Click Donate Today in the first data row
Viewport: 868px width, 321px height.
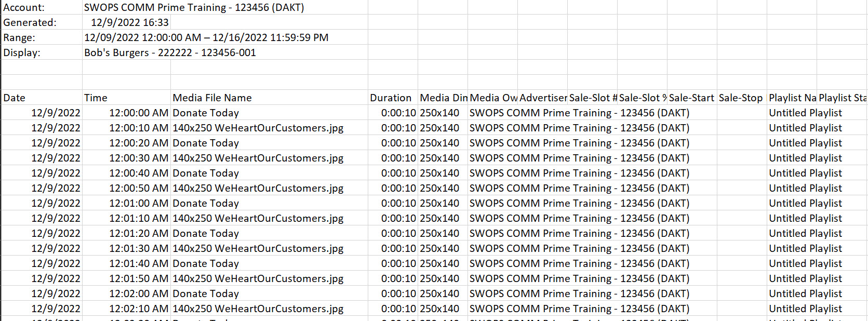(206, 113)
